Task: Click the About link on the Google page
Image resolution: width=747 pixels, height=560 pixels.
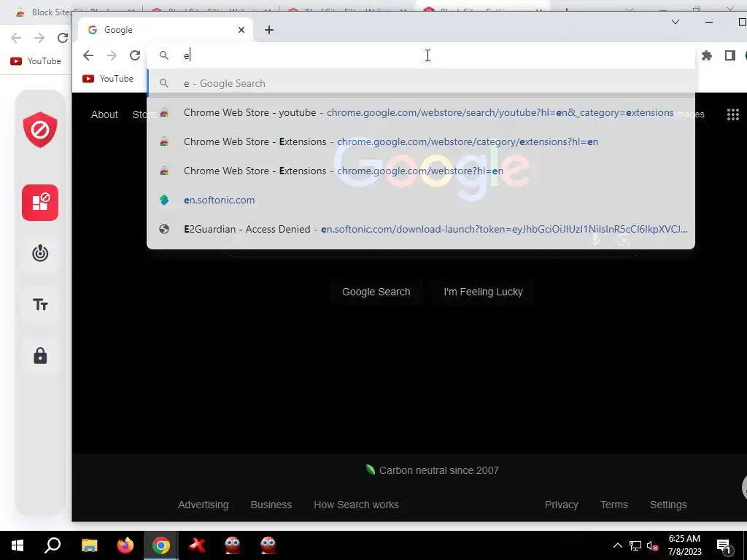Action: 104,114
